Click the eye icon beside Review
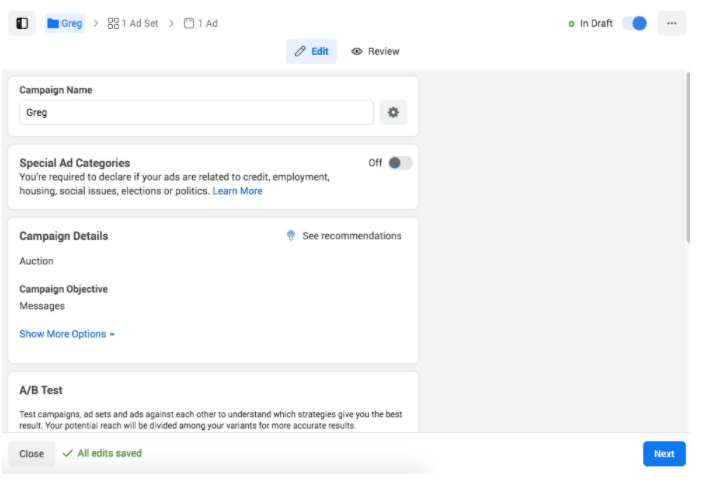The width and height of the screenshot is (702, 482). [x=357, y=52]
